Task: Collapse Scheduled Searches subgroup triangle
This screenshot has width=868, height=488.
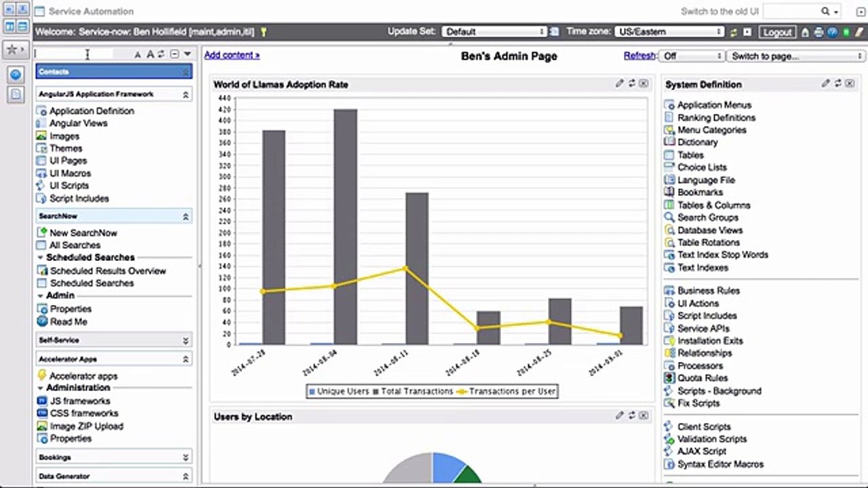Action: (41, 258)
